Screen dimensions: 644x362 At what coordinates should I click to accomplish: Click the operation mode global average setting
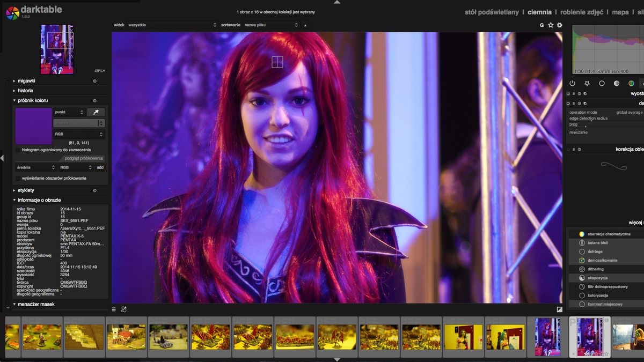click(606, 112)
